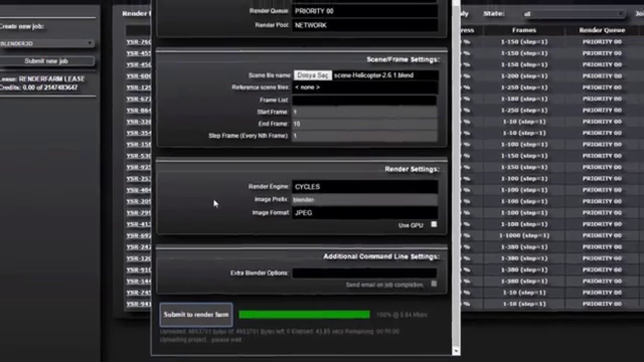644x362 pixels.
Task: Enable the Use GPU checkbox
Action: tap(434, 225)
